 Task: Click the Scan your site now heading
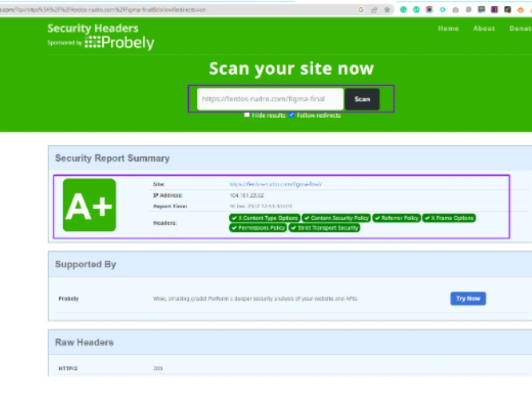(x=292, y=69)
